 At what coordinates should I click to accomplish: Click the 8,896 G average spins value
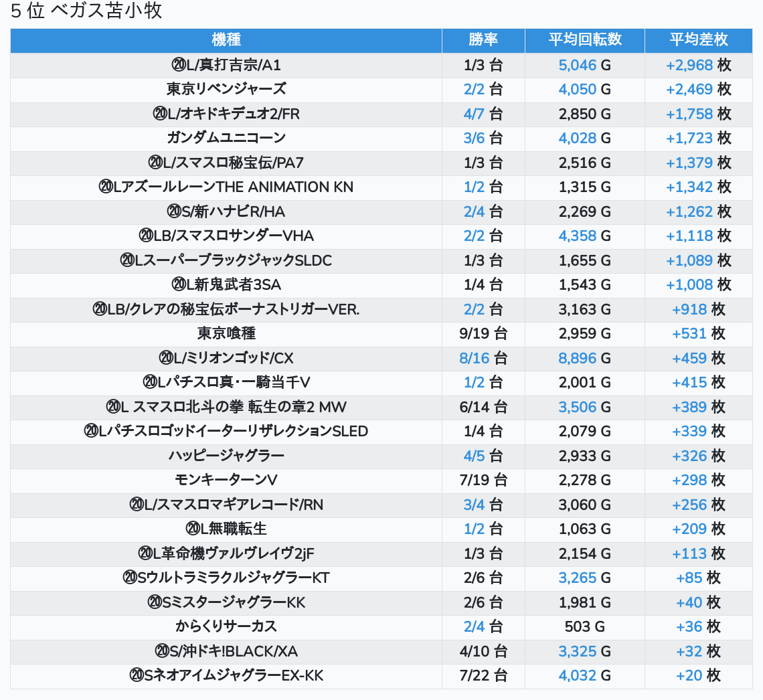pos(577,358)
